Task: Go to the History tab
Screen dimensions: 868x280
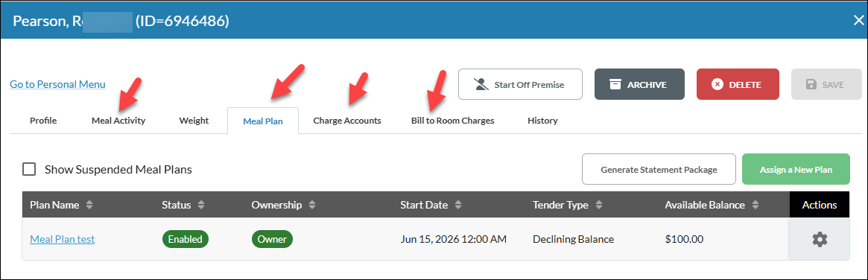Action: (x=542, y=121)
